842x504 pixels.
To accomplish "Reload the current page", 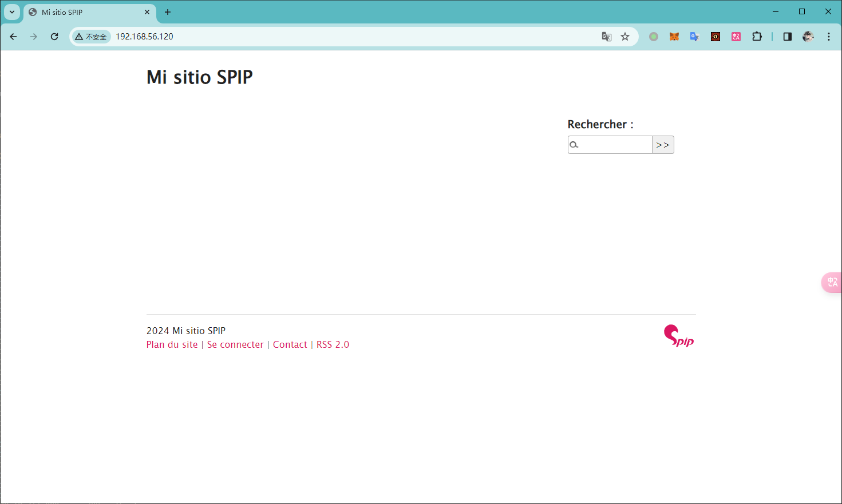I will [54, 37].
